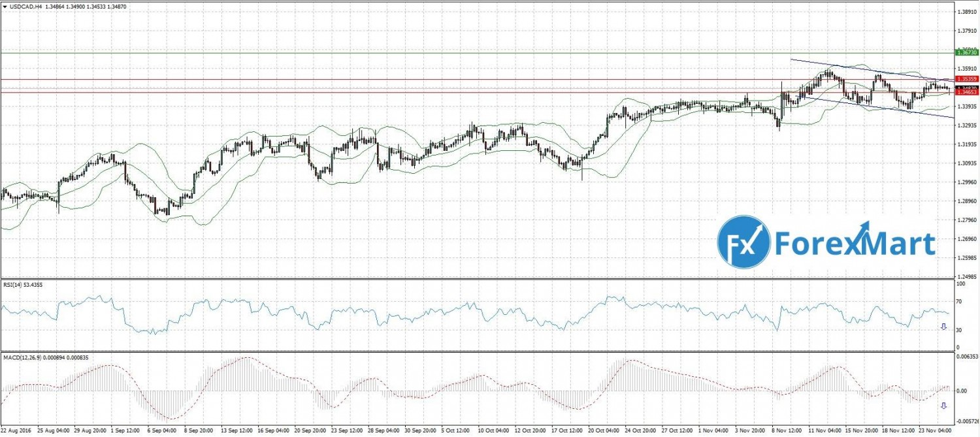The height and width of the screenshot is (437, 980).
Task: Click the RSI 70 level scale label
Action: click(960, 303)
